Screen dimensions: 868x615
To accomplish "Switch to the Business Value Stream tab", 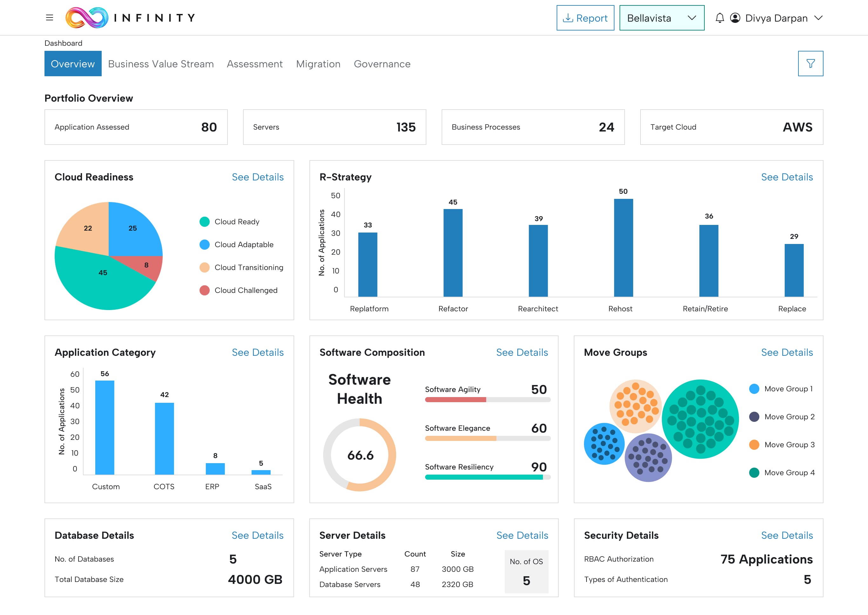I will pyautogui.click(x=160, y=64).
